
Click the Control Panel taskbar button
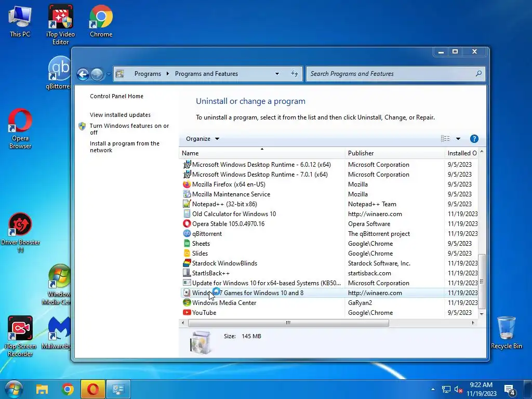coord(118,389)
